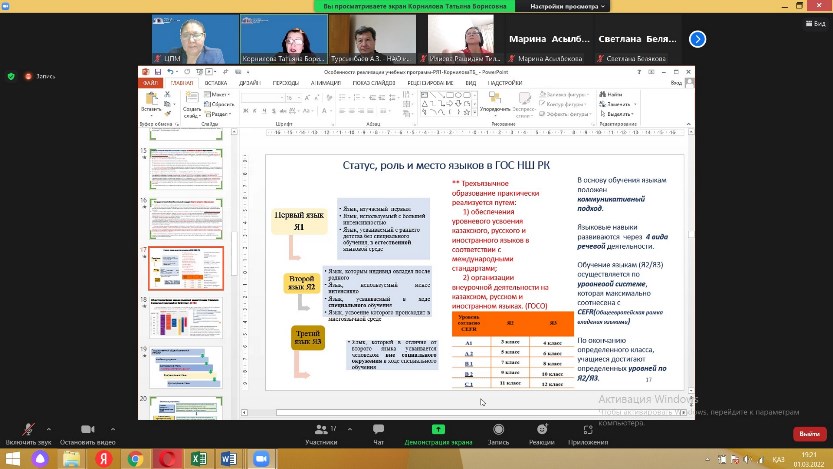Click the Word icon in Windows taskbar
This screenshot has width=833, height=469.
click(229, 458)
